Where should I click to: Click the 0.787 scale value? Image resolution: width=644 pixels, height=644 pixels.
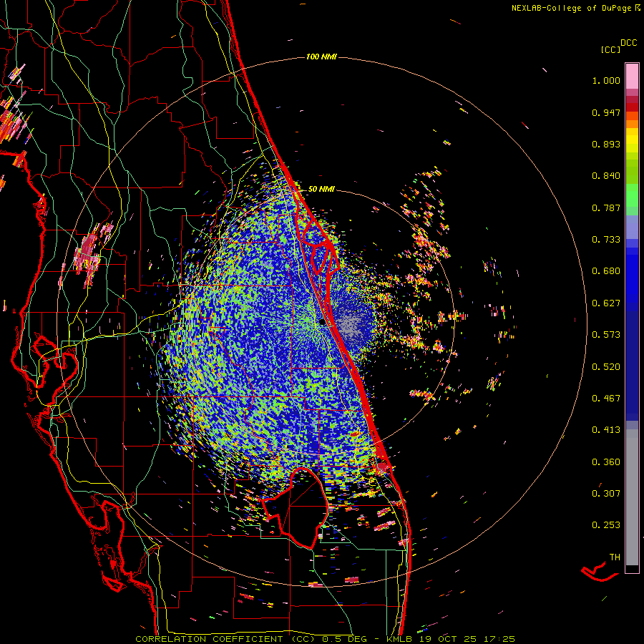606,208
